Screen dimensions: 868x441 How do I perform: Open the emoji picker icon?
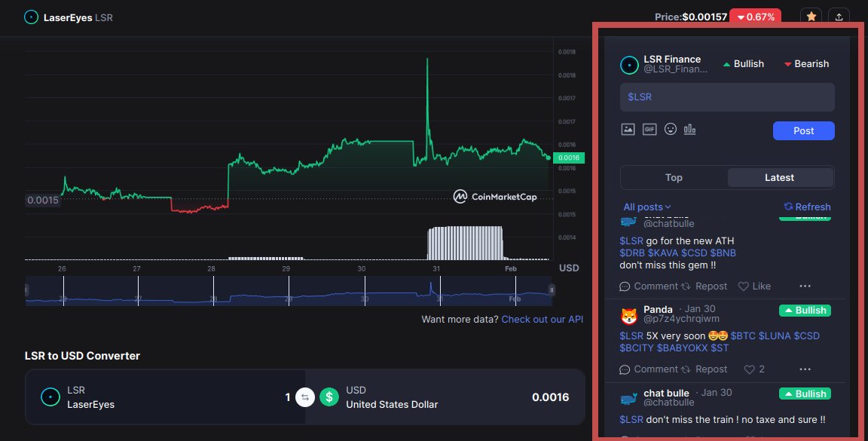671,129
